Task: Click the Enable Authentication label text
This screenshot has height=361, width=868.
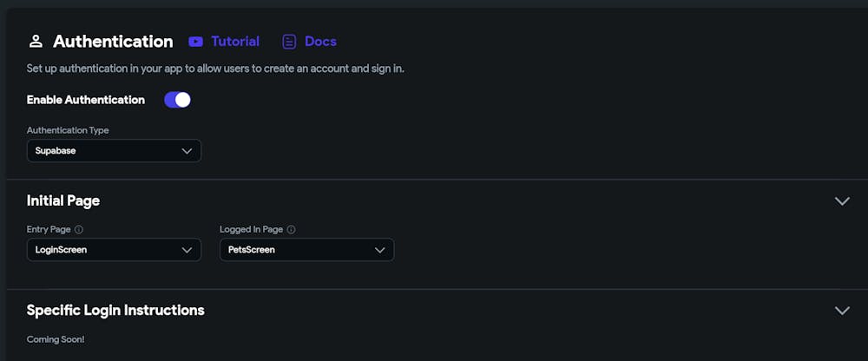Action: point(86,100)
